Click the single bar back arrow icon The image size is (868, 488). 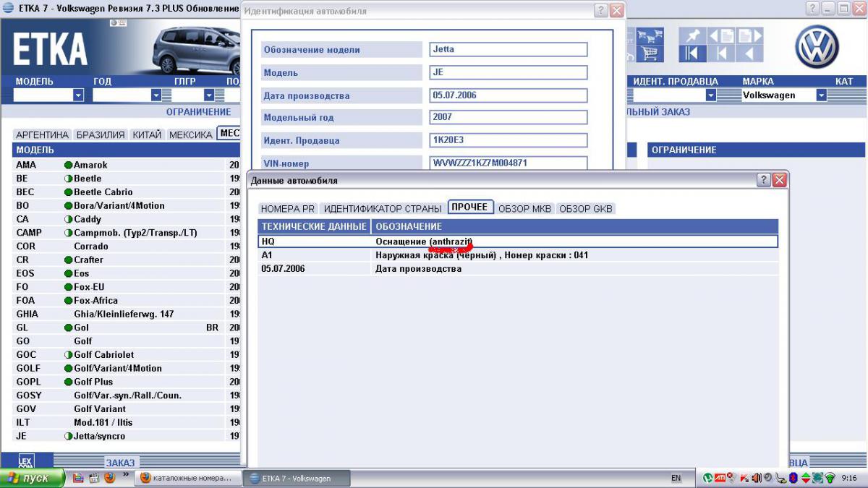(721, 53)
